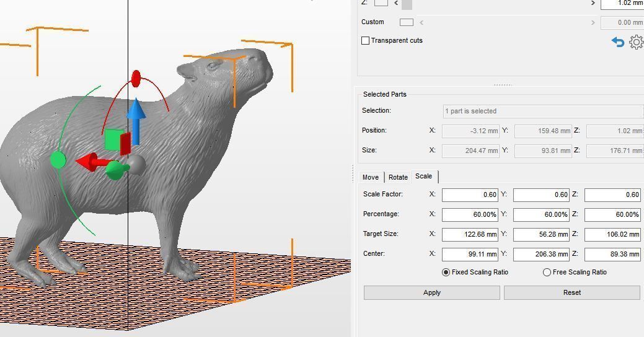Screen dimensions: 644x337
Task: Click the Z cut value field 1.02 mm
Action: coord(622,4)
